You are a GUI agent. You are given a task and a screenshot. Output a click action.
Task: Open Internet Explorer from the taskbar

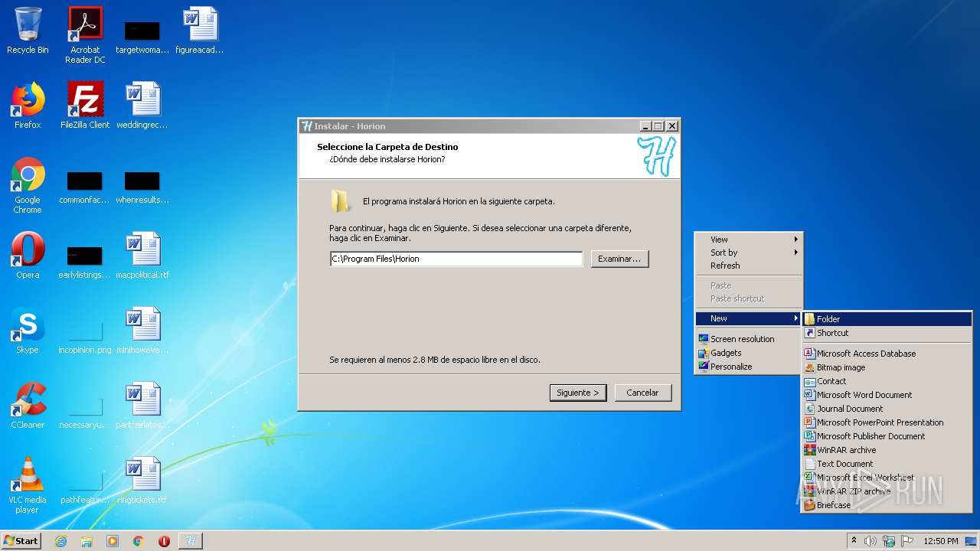click(x=60, y=541)
